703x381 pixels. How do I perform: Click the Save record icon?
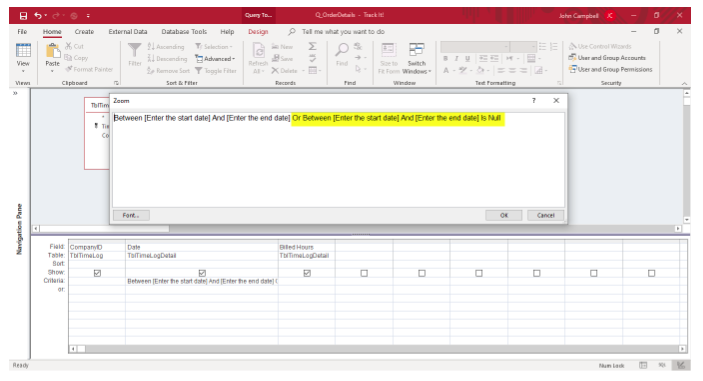pyautogui.click(x=276, y=58)
